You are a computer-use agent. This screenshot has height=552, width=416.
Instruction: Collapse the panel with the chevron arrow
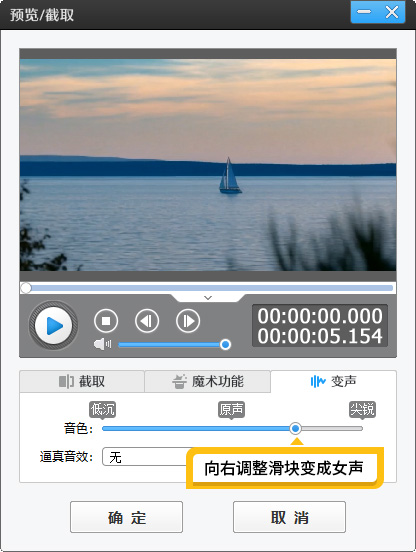pos(208,298)
